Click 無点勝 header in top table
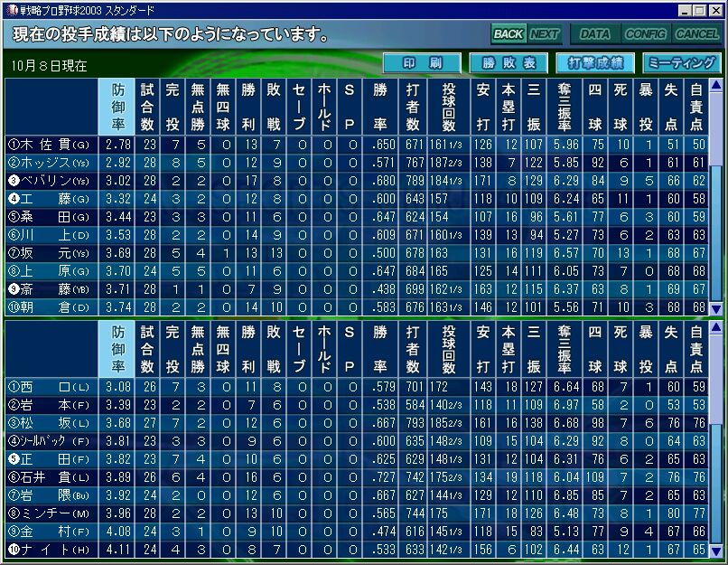Image resolution: width=728 pixels, height=565 pixels. pos(198,107)
